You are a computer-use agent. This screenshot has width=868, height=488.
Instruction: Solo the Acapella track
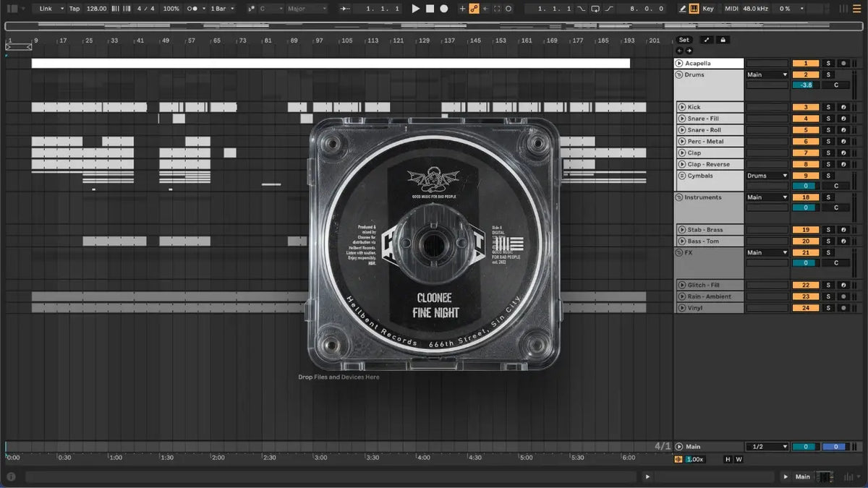pyautogui.click(x=829, y=64)
